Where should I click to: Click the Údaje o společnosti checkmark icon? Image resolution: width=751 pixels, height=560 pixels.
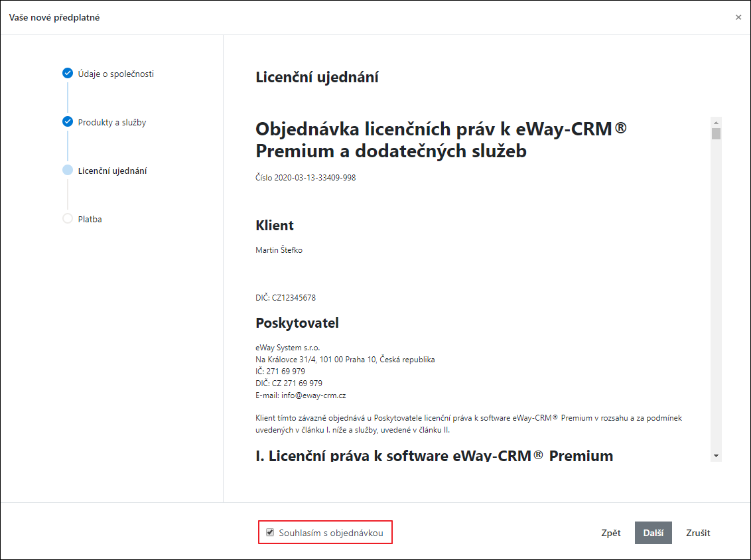pyautogui.click(x=68, y=73)
